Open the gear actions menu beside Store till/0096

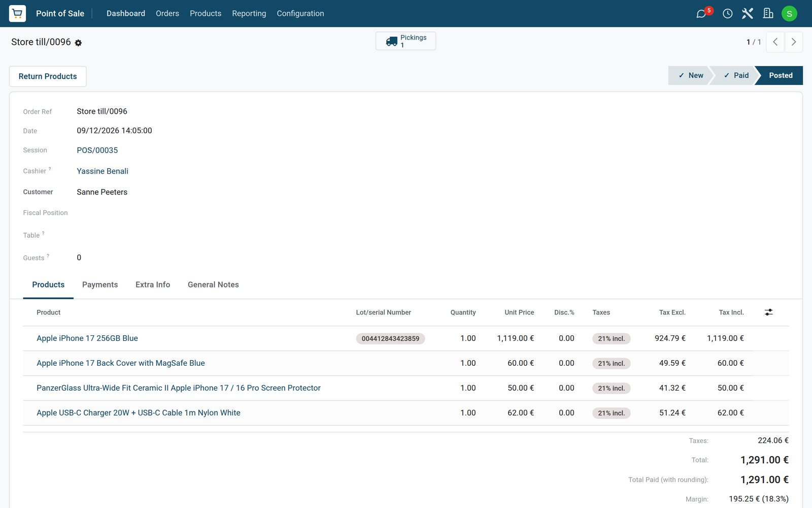78,43
